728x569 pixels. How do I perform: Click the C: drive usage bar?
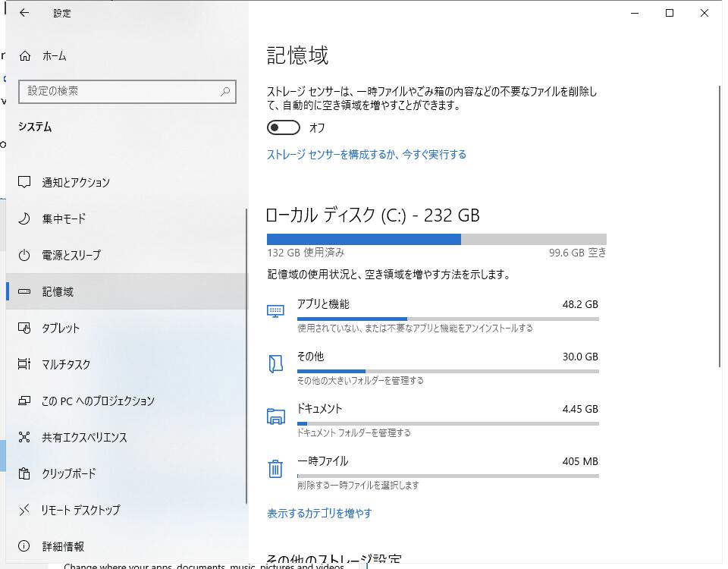(x=436, y=238)
